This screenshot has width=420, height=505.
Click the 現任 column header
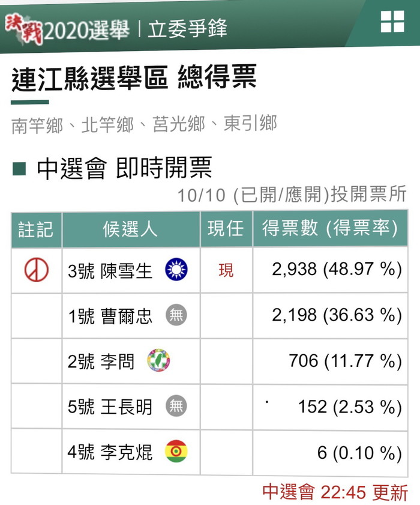pyautogui.click(x=226, y=229)
